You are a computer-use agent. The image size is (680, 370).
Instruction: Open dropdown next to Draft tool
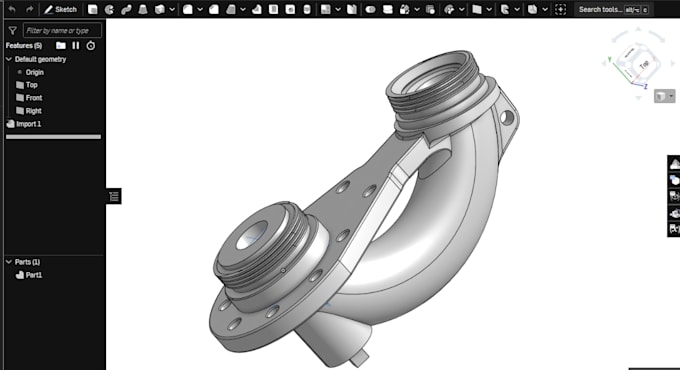[243, 9]
